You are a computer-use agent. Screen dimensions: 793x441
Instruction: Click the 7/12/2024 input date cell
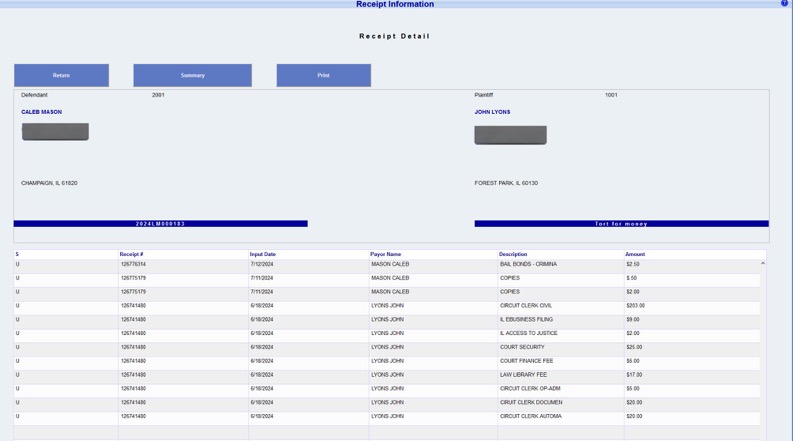(x=261, y=264)
